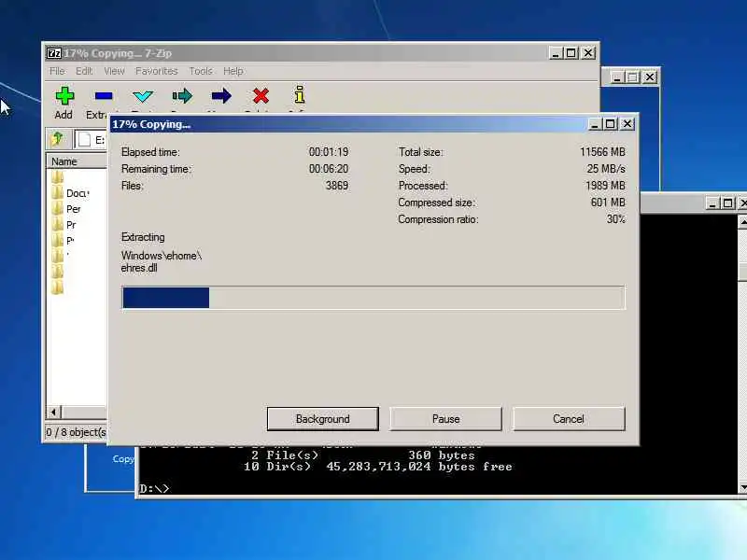Click folder icon beside the Pr row
Image resolution: width=747 pixels, height=560 pixels.
pos(57,224)
